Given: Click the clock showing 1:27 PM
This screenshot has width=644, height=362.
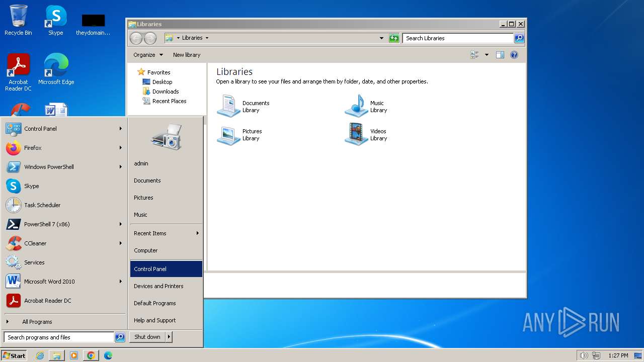Looking at the screenshot, I should [x=618, y=355].
